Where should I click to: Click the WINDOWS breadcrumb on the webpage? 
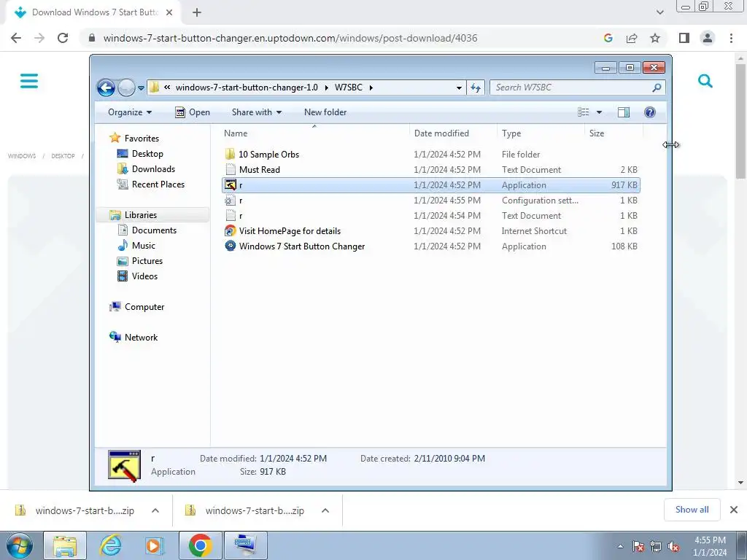tap(22, 156)
